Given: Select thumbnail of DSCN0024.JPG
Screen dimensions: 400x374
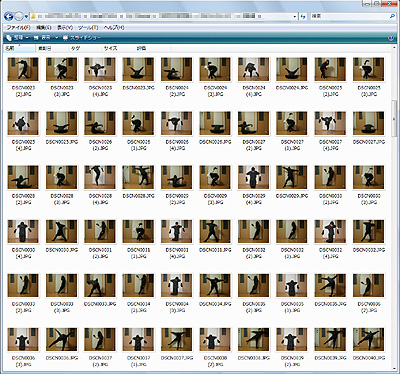Looking at the screenshot, I should tap(292, 69).
